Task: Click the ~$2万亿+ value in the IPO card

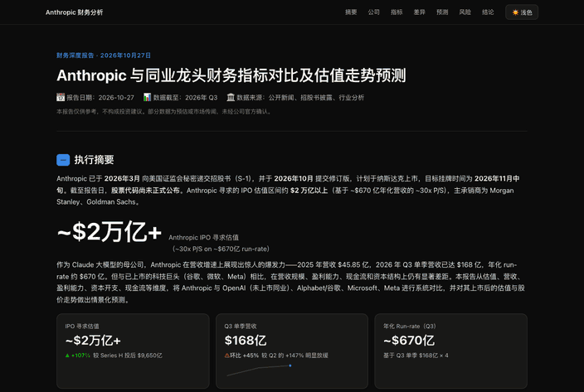Action: [93, 341]
